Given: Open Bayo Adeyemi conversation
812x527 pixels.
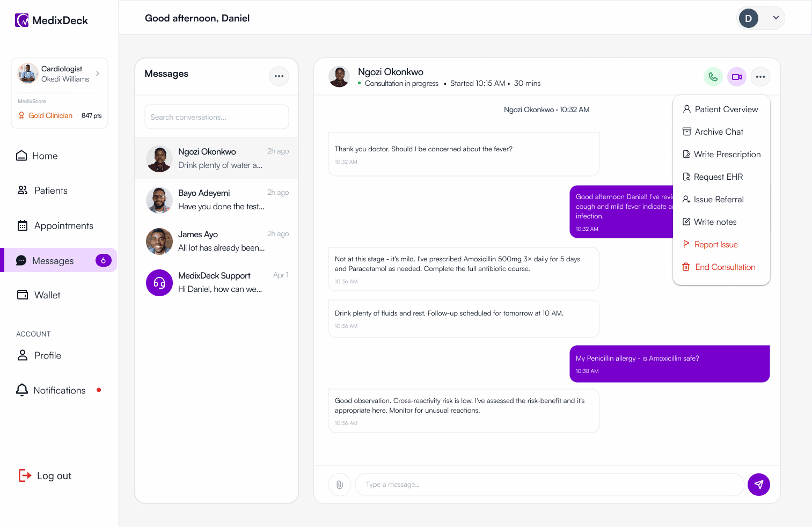Looking at the screenshot, I should click(217, 200).
